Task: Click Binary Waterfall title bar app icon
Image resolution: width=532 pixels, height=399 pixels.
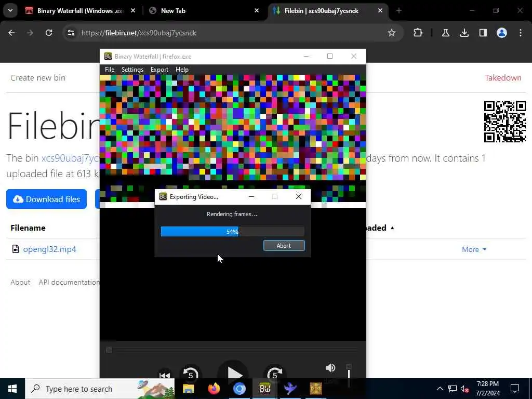Action: (108, 56)
